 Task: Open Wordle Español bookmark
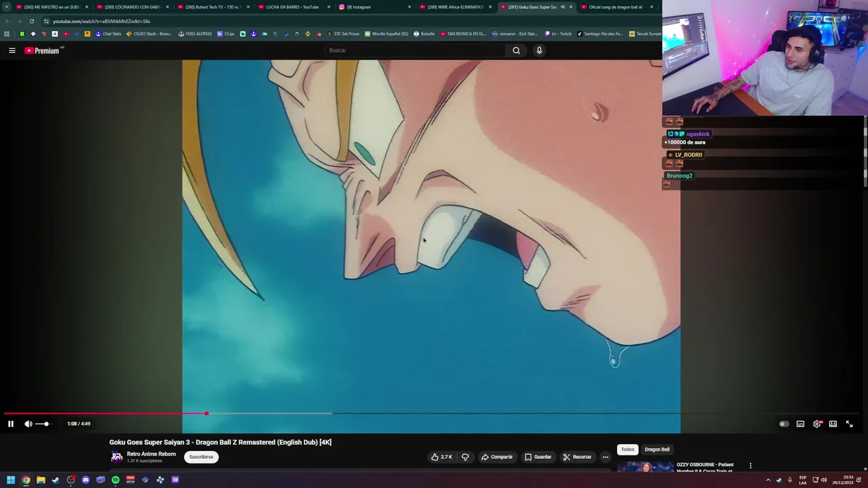click(x=387, y=34)
